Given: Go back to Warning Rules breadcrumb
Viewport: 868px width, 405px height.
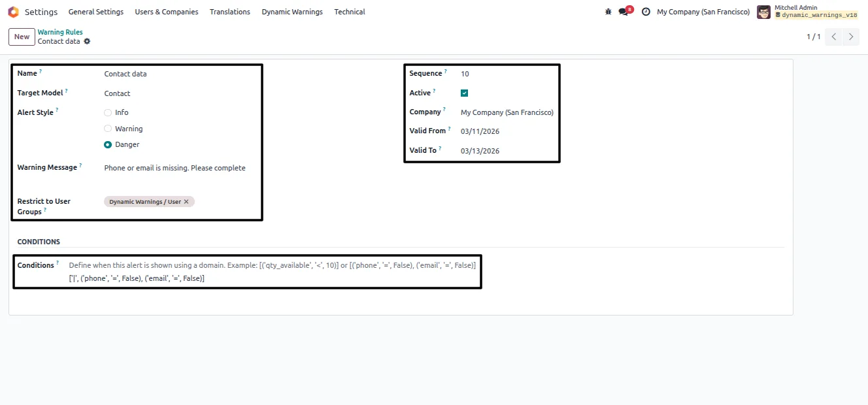Looking at the screenshot, I should 60,32.
